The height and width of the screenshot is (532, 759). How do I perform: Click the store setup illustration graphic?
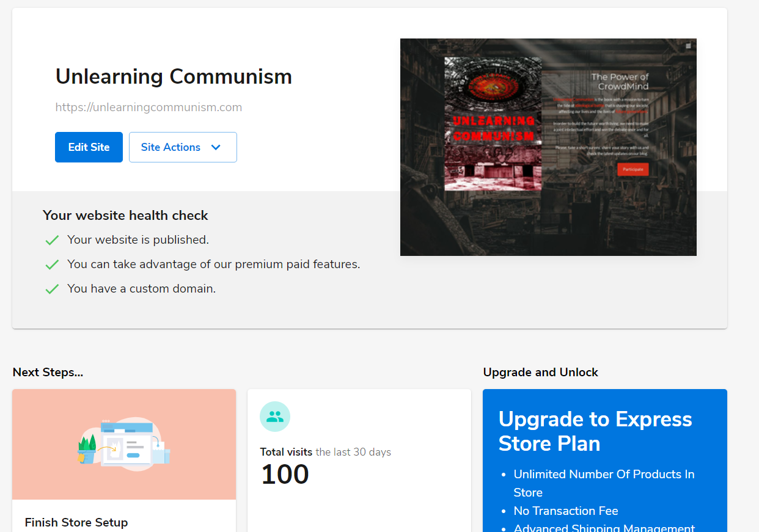pyautogui.click(x=123, y=444)
